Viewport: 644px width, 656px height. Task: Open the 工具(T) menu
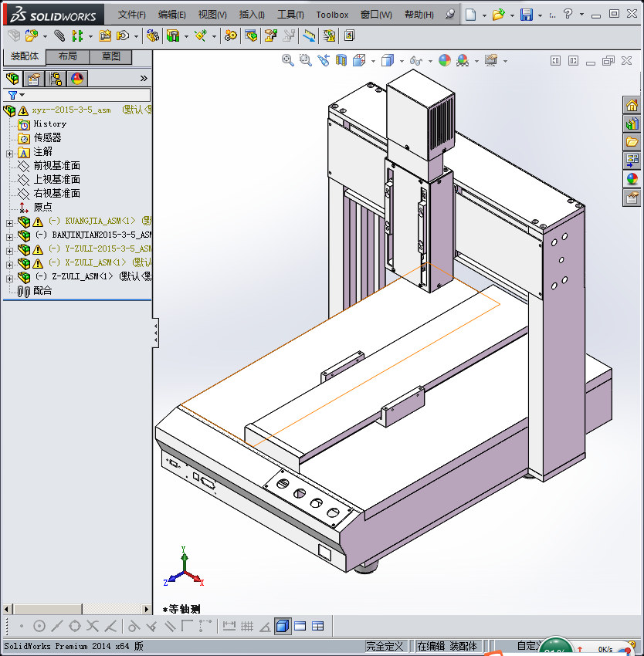290,15
